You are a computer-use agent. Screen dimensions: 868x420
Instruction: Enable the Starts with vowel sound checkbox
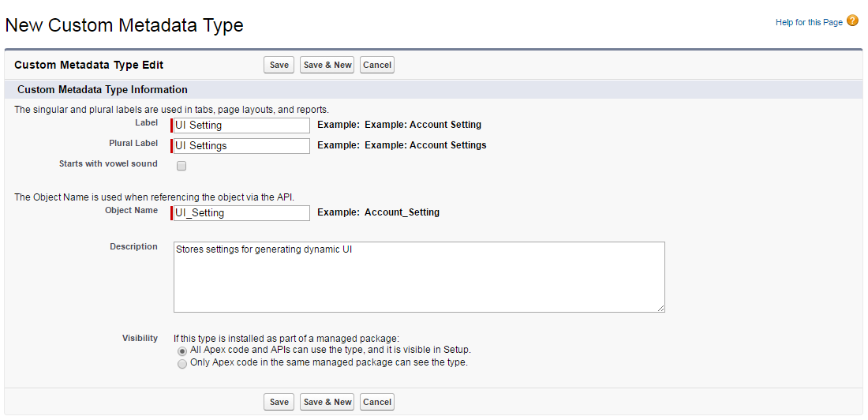click(x=181, y=166)
